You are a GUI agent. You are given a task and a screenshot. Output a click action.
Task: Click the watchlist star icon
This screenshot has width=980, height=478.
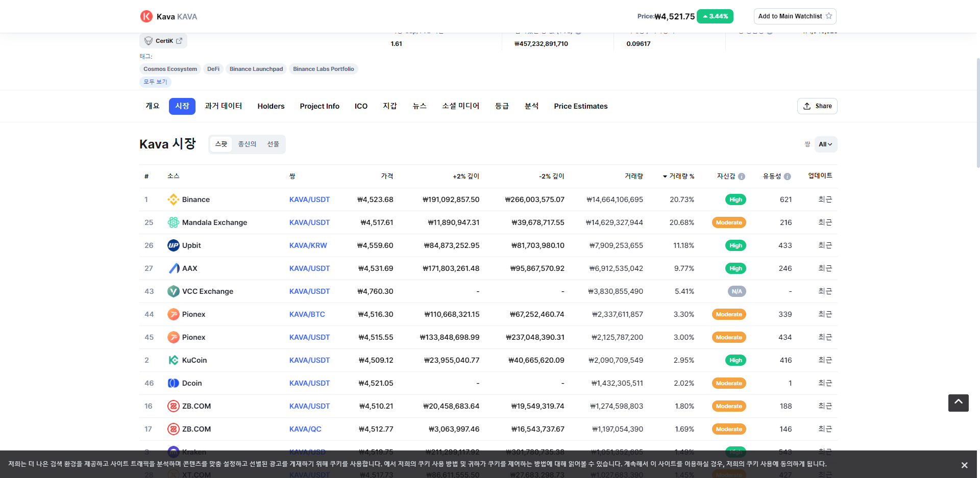pyautogui.click(x=829, y=16)
